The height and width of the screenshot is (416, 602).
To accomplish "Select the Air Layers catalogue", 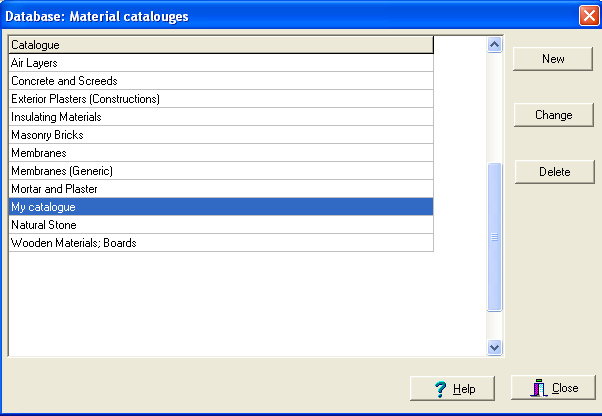I will [221, 63].
